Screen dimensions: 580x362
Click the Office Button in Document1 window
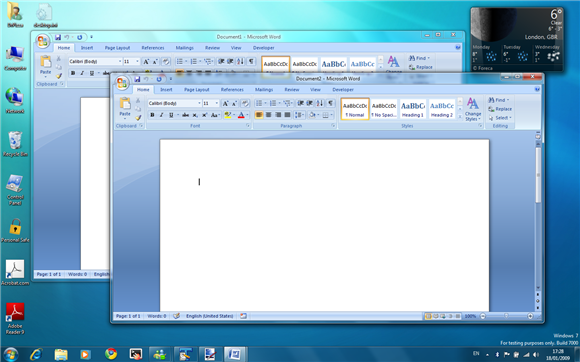43,41
